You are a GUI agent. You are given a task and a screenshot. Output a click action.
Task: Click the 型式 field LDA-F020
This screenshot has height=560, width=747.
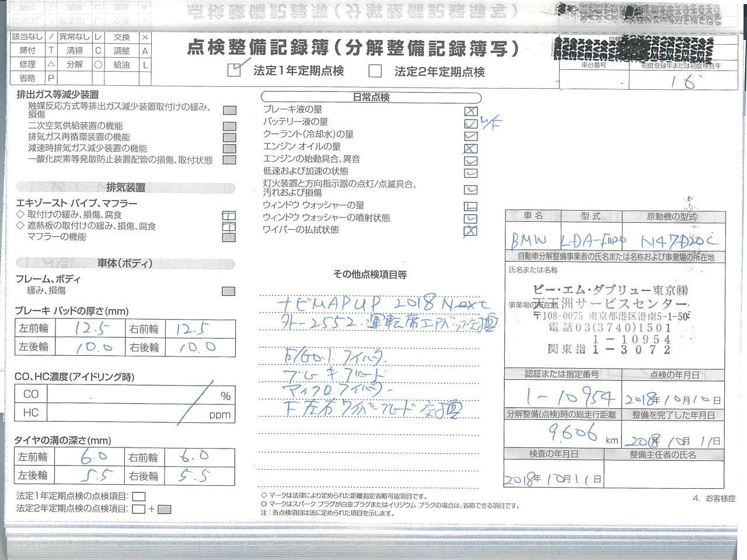pos(591,237)
